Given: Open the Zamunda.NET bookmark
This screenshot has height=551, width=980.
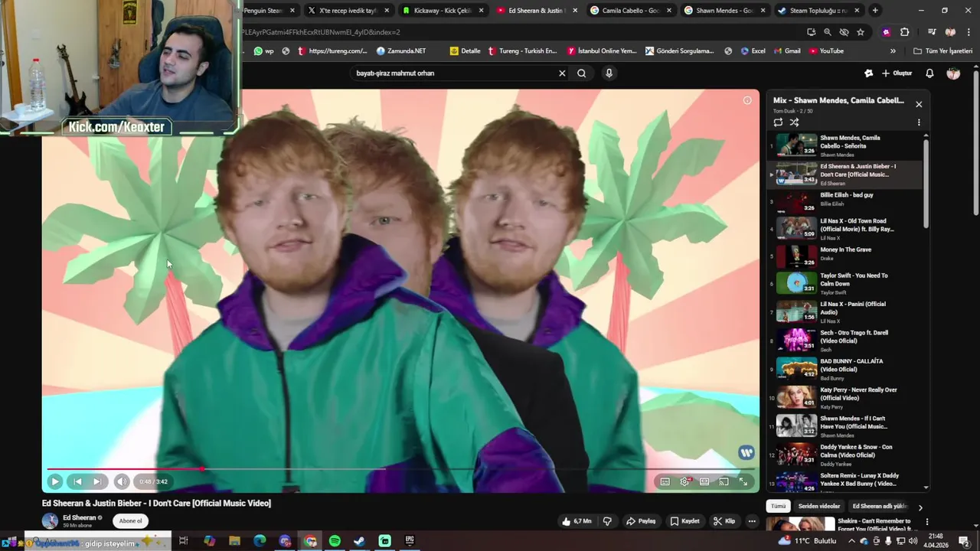Looking at the screenshot, I should 401,51.
